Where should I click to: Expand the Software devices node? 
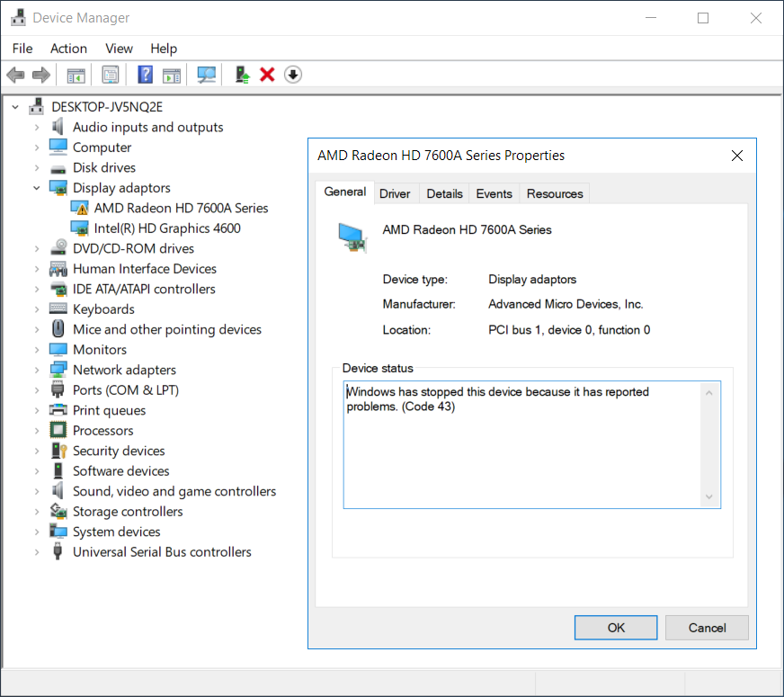(x=37, y=471)
